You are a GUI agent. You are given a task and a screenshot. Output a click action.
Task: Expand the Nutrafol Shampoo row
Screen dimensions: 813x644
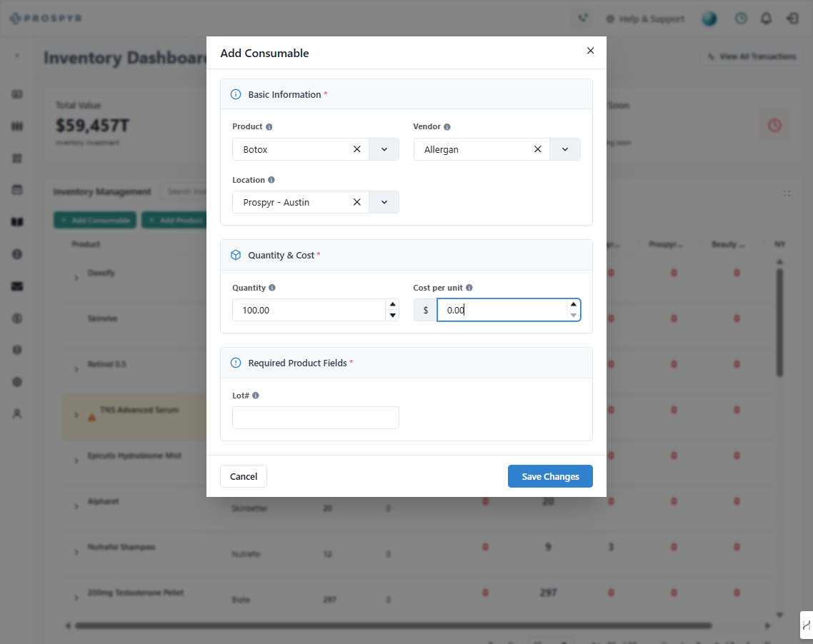pyautogui.click(x=76, y=552)
